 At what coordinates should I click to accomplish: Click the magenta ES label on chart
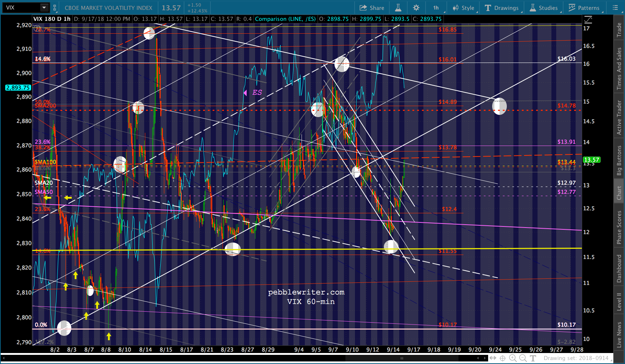[x=257, y=93]
